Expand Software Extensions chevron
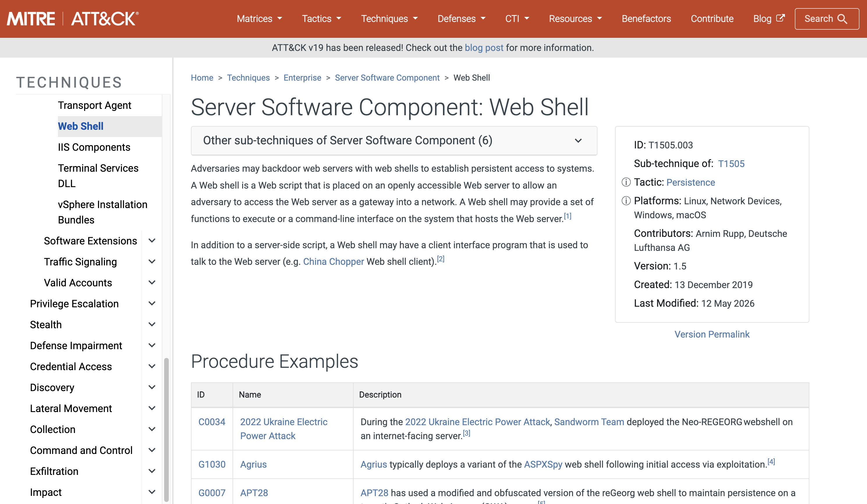 (152, 240)
